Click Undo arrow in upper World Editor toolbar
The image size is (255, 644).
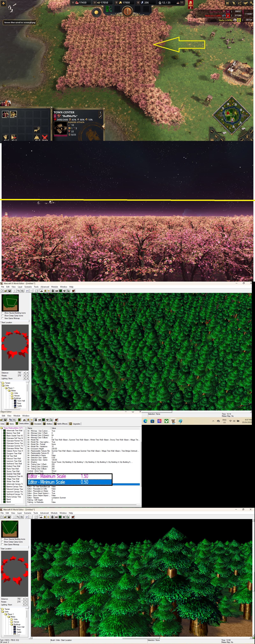point(27,291)
